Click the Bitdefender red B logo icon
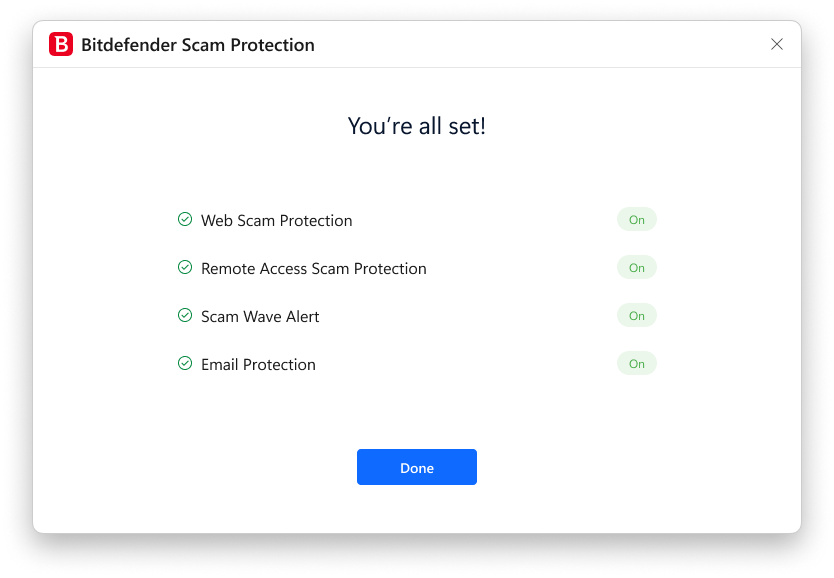Screen dimensions: 834x578 [x=61, y=44]
